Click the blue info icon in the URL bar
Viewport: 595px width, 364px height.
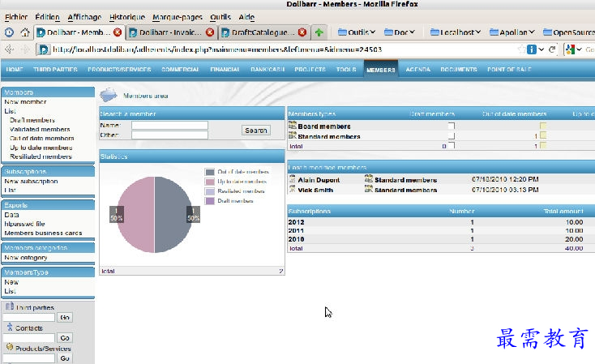[532, 49]
